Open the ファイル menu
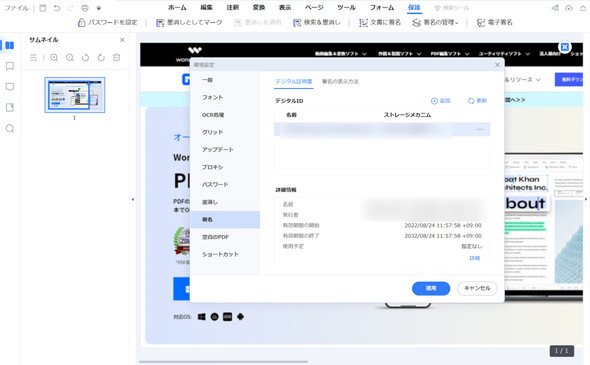The width and height of the screenshot is (590, 365). (x=16, y=8)
